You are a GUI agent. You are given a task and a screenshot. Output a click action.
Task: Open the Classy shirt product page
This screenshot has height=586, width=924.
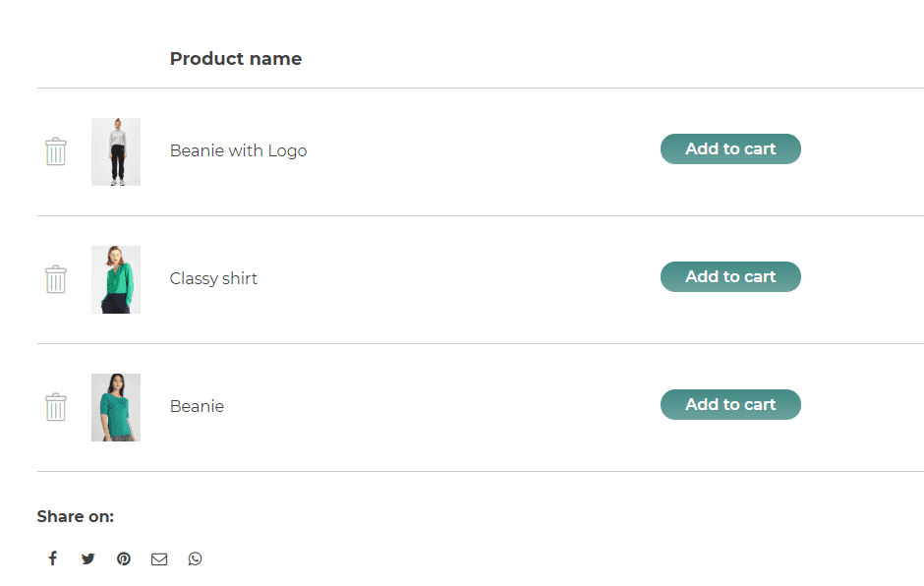[x=213, y=278]
